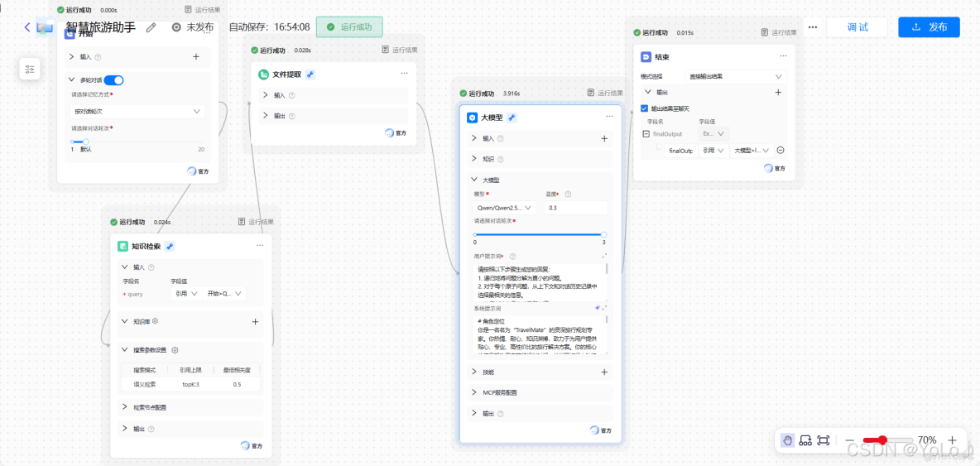
Task: Open the 知识检索 node debug wrench icon
Action: [x=170, y=246]
